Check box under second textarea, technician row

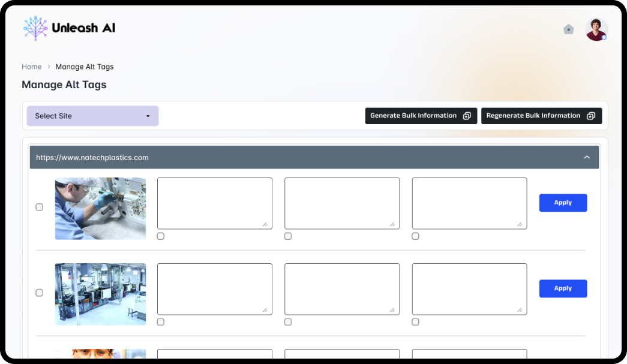288,236
